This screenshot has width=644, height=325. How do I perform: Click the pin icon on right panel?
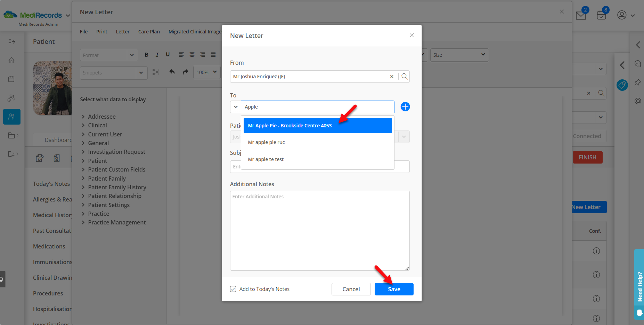[x=638, y=83]
